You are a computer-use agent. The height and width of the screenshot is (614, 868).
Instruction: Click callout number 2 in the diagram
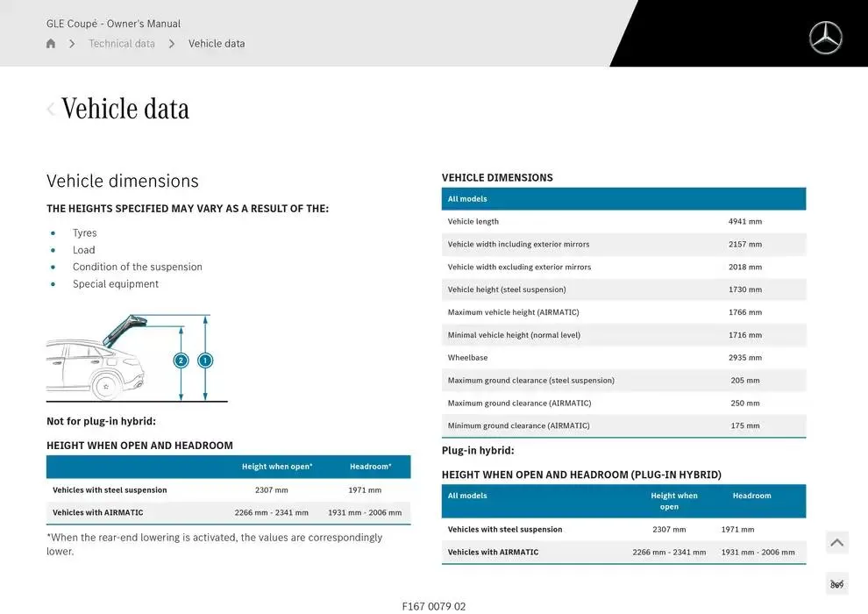coord(181,361)
